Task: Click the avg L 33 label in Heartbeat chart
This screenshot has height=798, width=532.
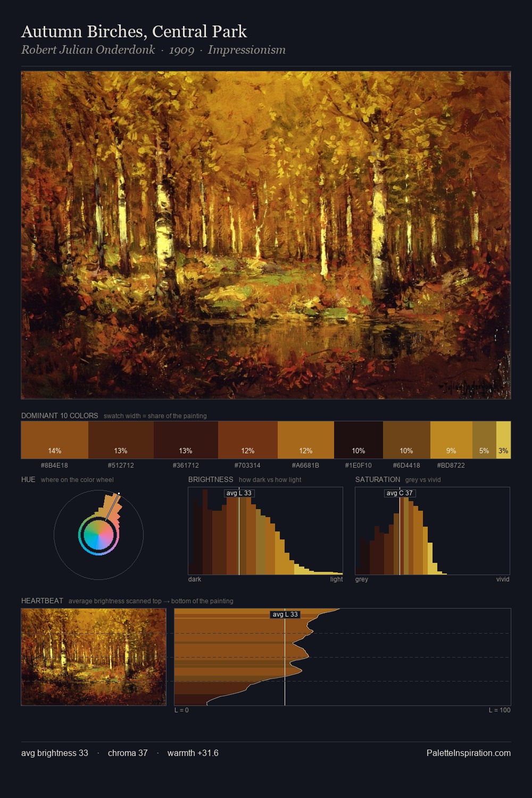Action: click(x=285, y=614)
